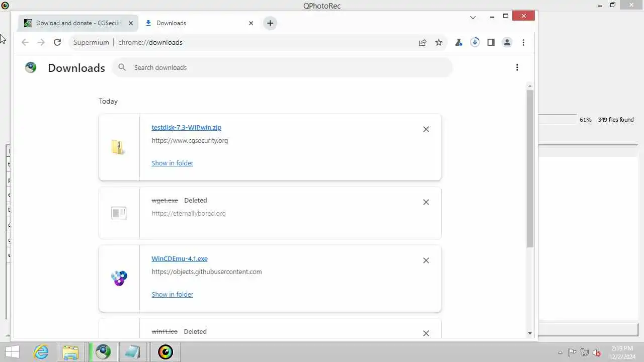Toggle the browser side panel
Screen dimensions: 644x362
click(491, 42)
